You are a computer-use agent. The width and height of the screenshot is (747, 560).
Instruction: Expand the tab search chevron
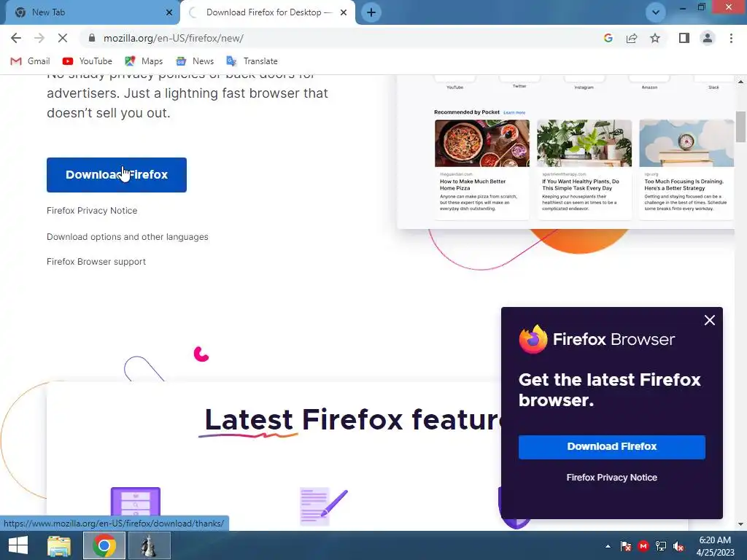[x=656, y=12]
